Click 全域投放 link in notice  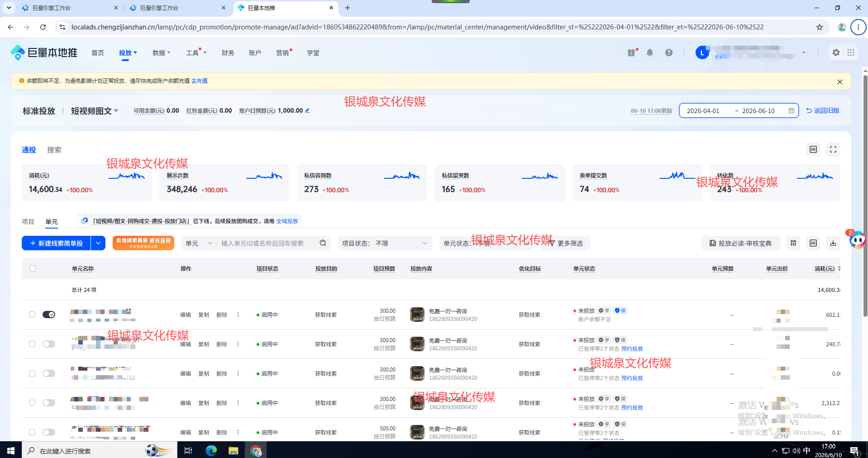tap(287, 221)
